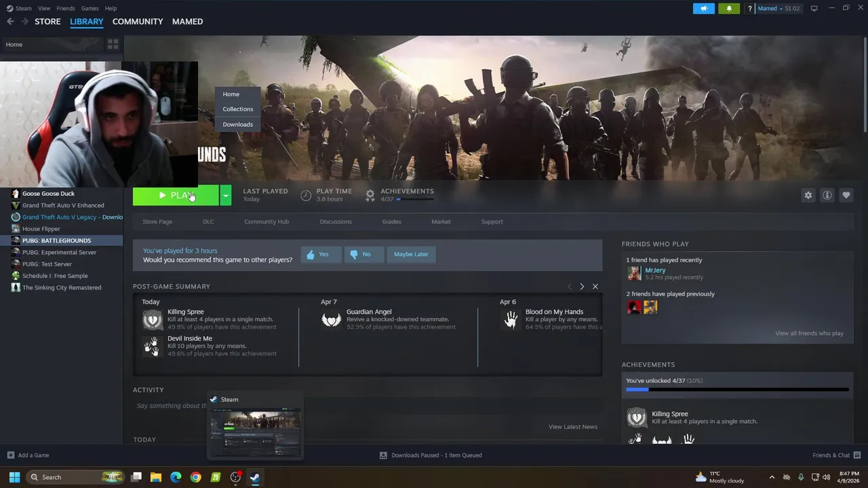Image resolution: width=868 pixels, height=488 pixels.
Task: Close the post-game summary with X
Action: coord(595,287)
